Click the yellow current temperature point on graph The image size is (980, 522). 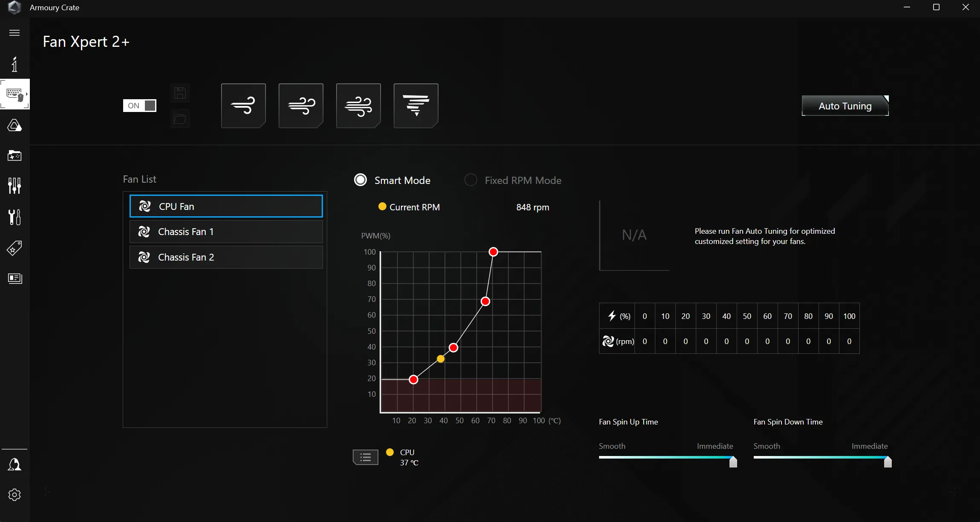tap(441, 359)
